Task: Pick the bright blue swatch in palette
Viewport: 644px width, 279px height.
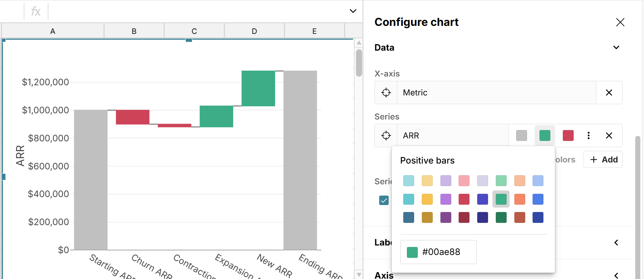Action: tap(538, 199)
